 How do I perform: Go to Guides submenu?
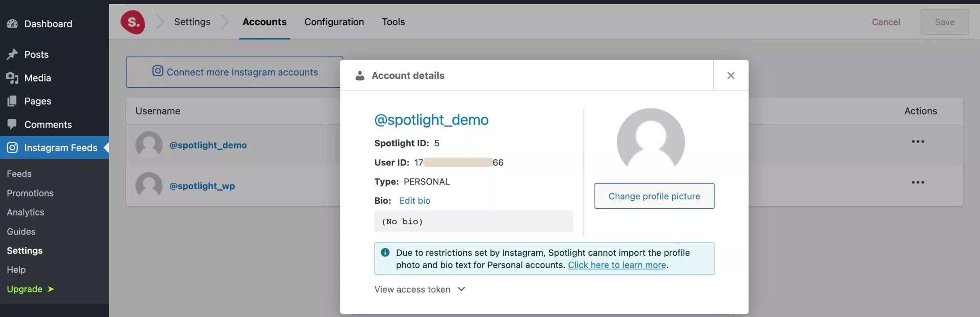(21, 231)
